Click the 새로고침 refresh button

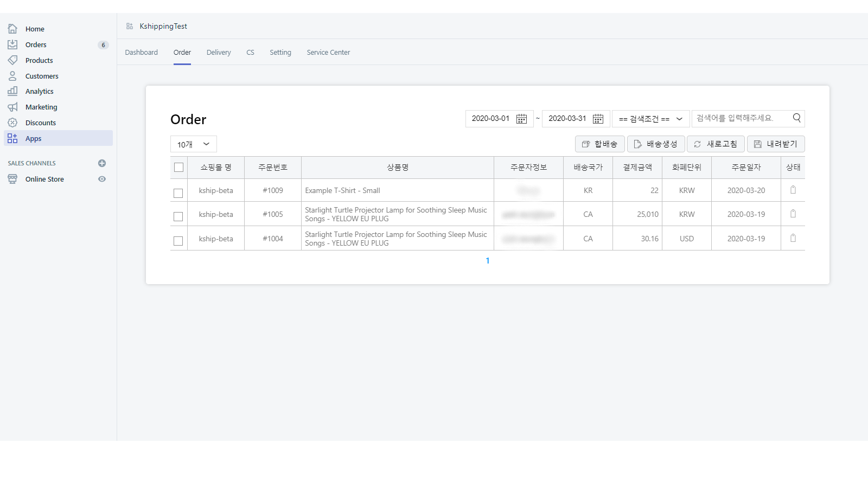coord(716,144)
